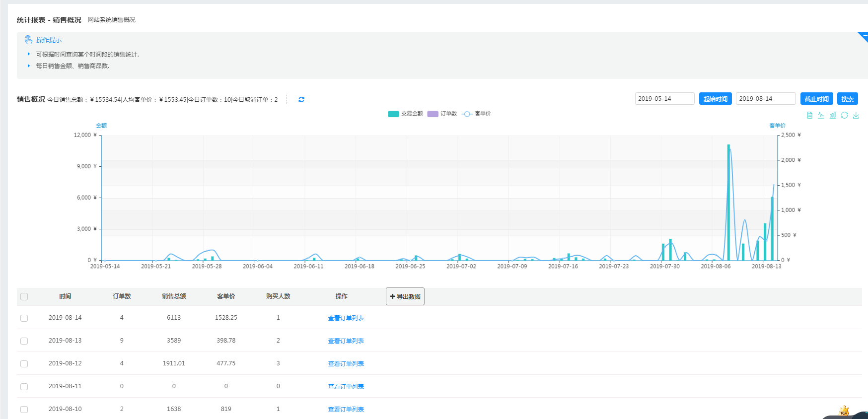Click the end date field 2019-08-14

[765, 99]
